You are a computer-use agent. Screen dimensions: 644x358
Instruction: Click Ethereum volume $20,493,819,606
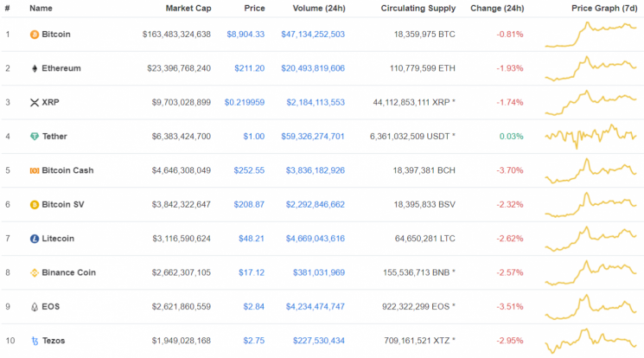(x=313, y=68)
